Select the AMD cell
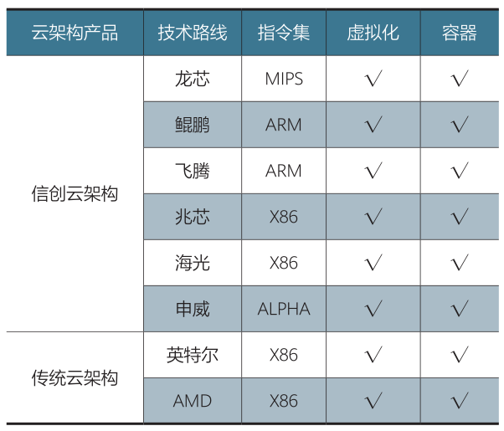Screen dimensions: 504x431 (193, 401)
